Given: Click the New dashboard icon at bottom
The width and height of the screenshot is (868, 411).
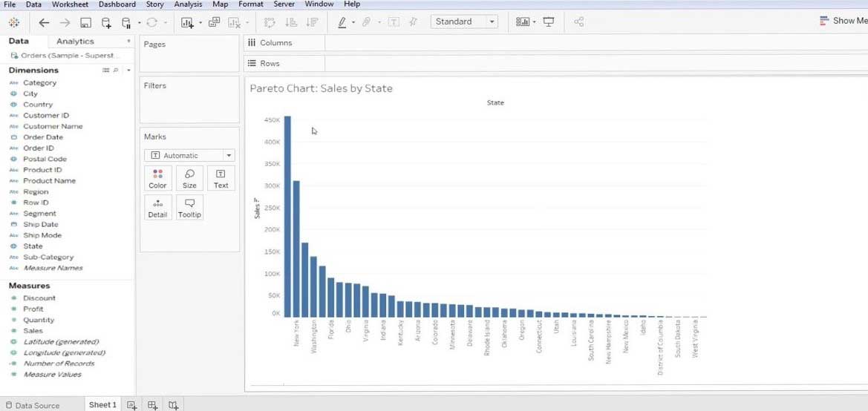Looking at the screenshot, I should pyautogui.click(x=152, y=405).
